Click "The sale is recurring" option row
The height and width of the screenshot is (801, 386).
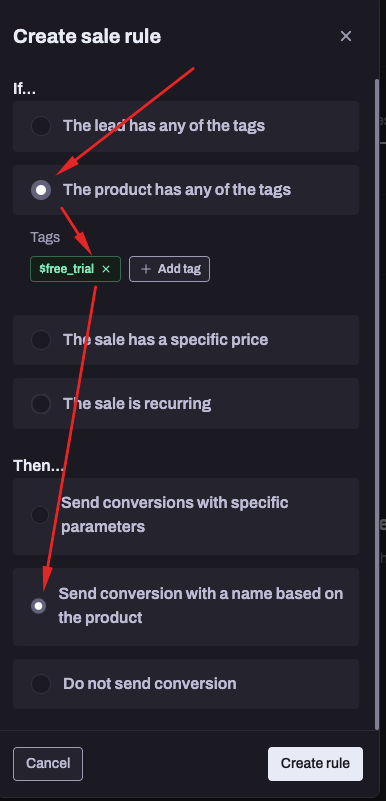186,404
